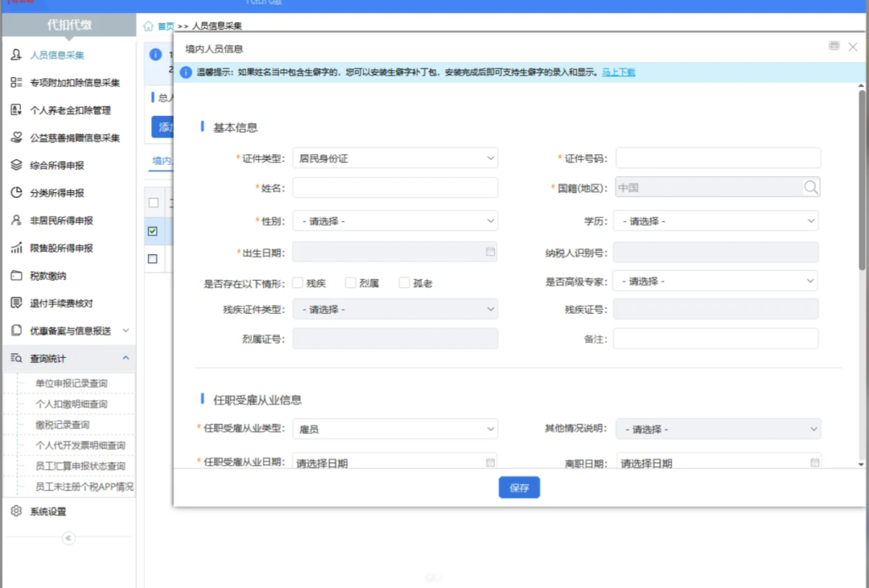Expand the 性别 dropdown

[394, 220]
